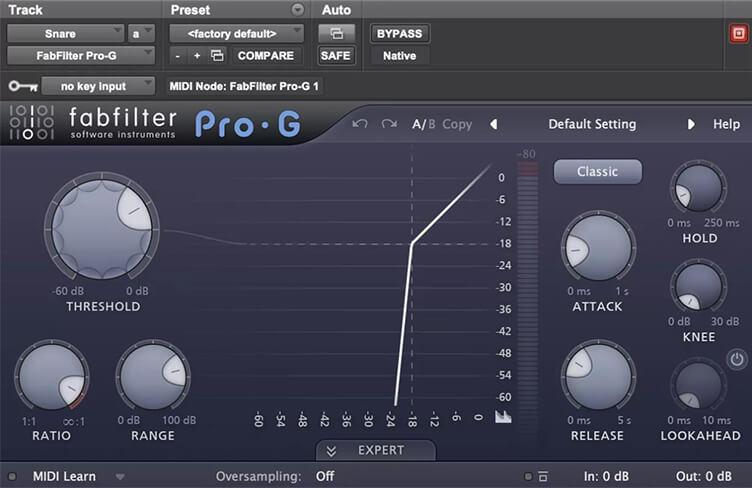This screenshot has height=488, width=752.
Task: Click the Copy button next to A/B
Action: (x=457, y=125)
